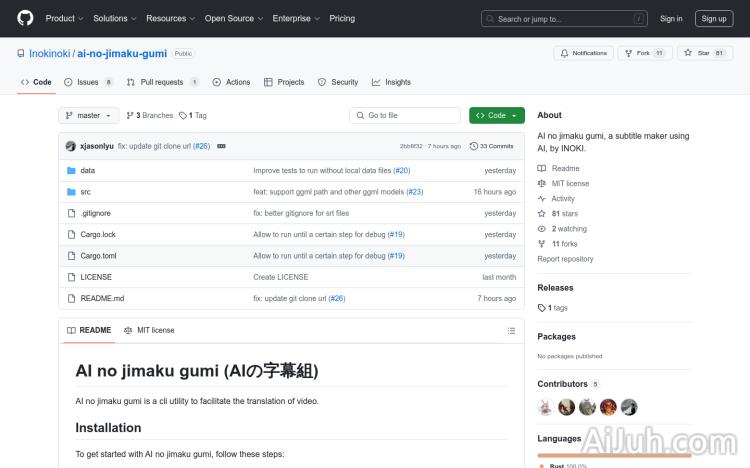Click the Notifications bell button

[x=583, y=53]
